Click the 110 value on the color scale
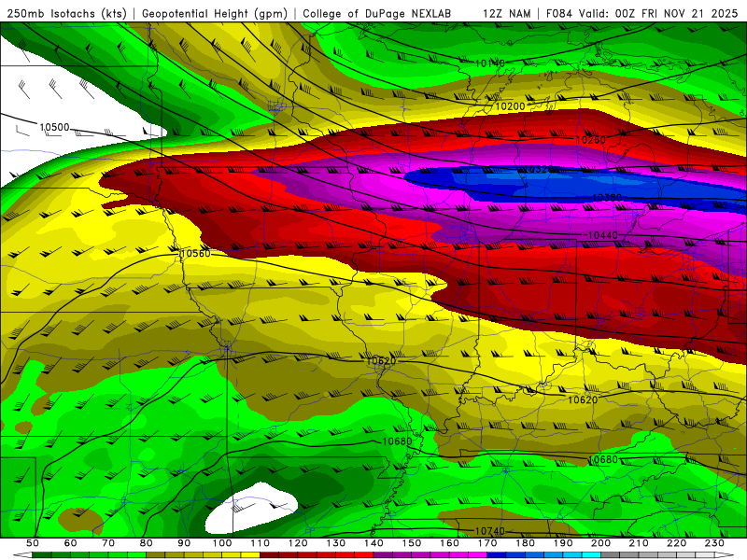747x560 pixels. point(261,543)
